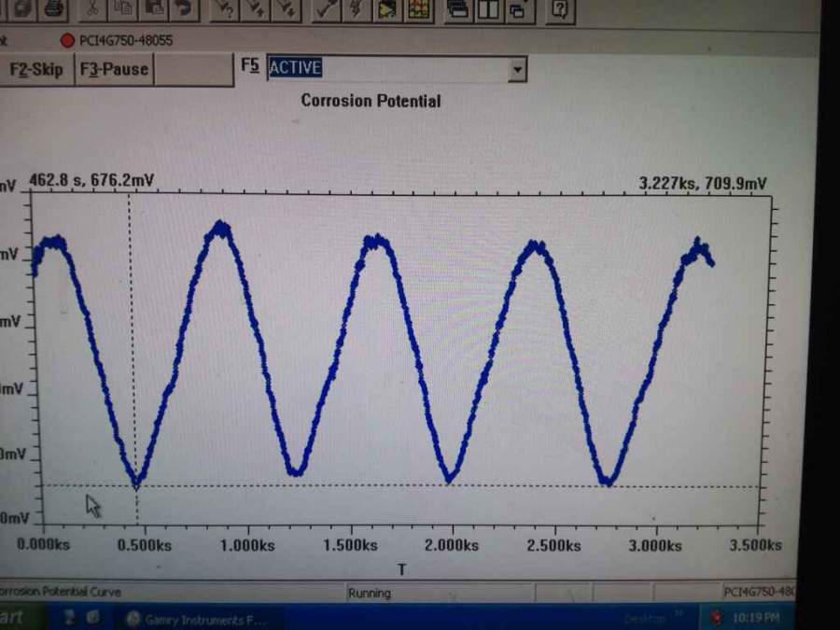Open the F5 ACTIVE dropdown arrow
The width and height of the screenshot is (840, 630).
(x=517, y=69)
